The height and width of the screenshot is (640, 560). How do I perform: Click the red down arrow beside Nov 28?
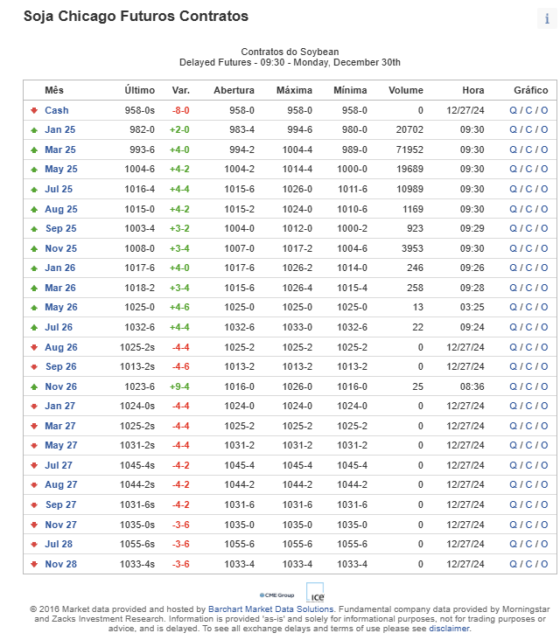[x=34, y=564]
